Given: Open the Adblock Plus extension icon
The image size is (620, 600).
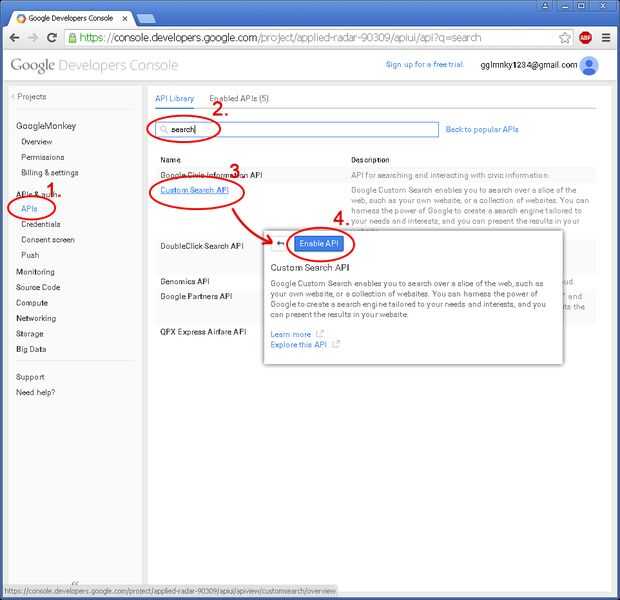Looking at the screenshot, I should pyautogui.click(x=585, y=38).
